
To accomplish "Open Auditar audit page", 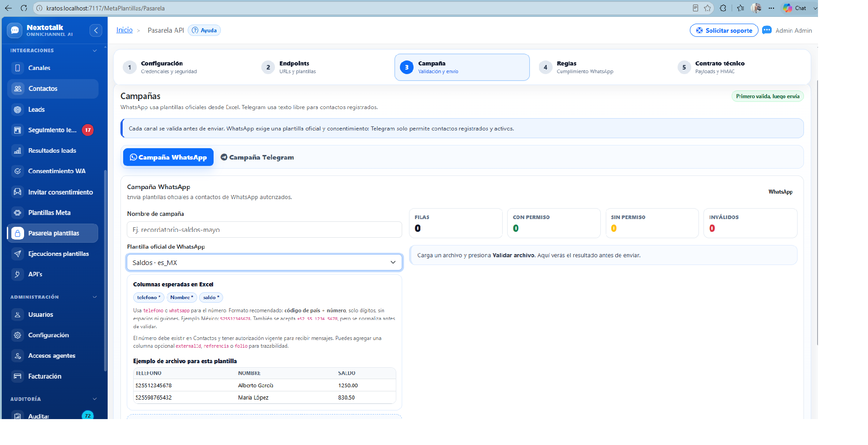I will 53,415.
